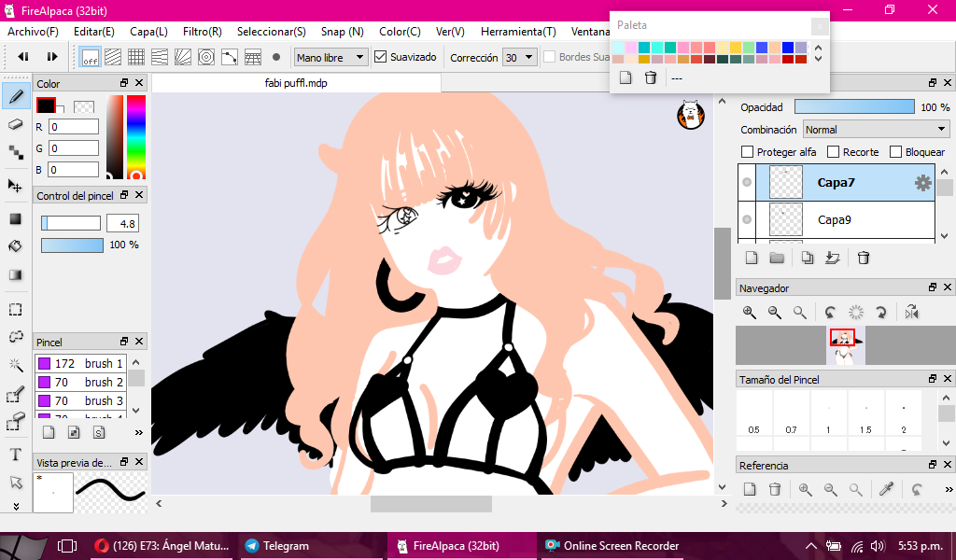
Task: Expand hidden tools at toolbar bottom
Action: [16, 506]
